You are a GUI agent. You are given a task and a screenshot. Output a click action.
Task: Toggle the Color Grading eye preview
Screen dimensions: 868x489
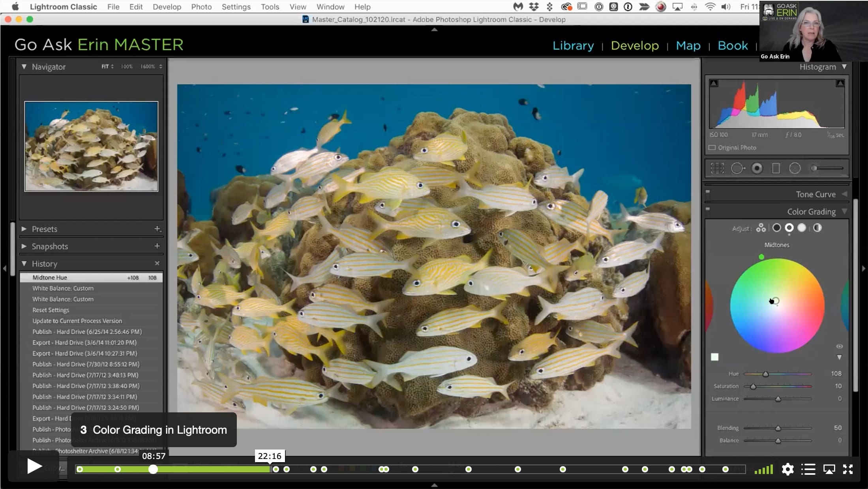840,346
